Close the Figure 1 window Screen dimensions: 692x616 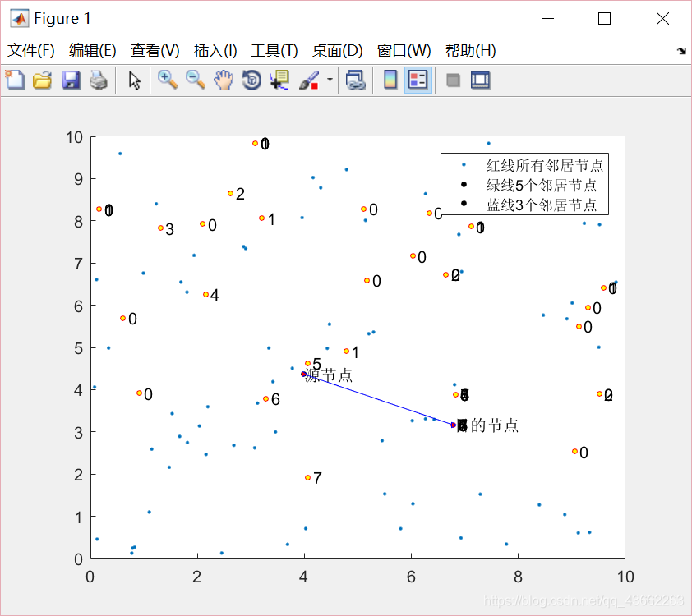(x=662, y=19)
